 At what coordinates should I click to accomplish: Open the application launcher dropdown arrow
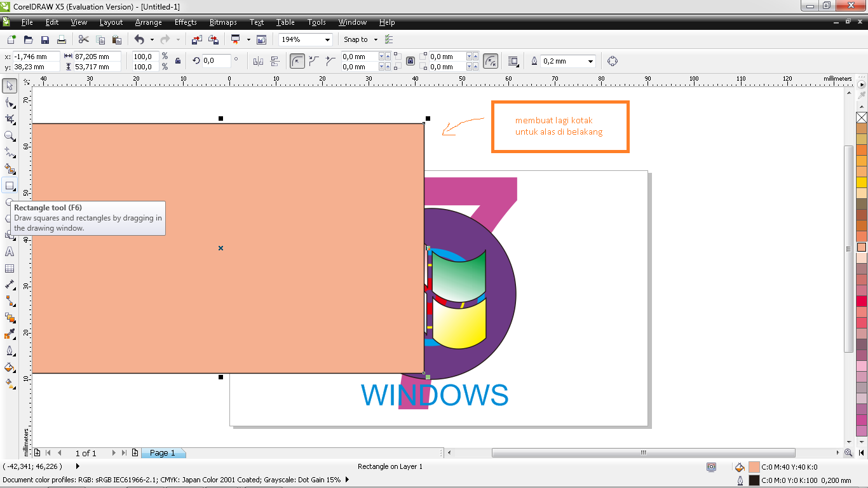click(x=248, y=39)
